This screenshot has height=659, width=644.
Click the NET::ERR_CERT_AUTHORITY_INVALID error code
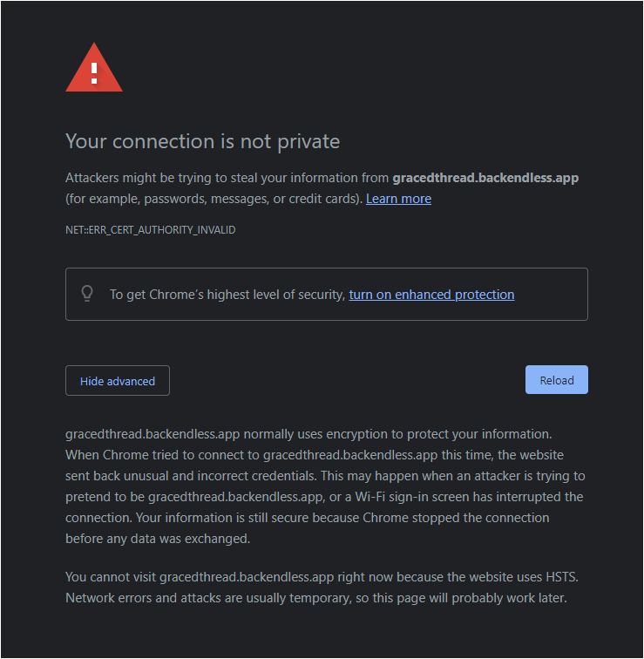[151, 230]
